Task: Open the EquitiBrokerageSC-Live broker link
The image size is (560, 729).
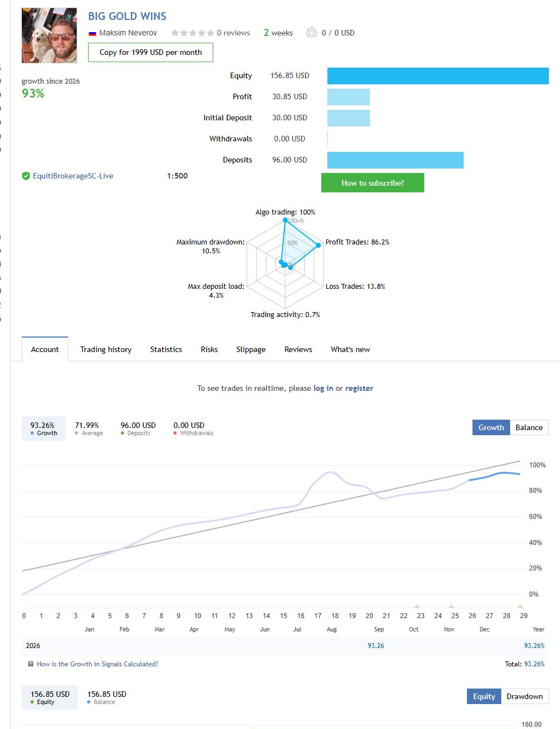Action: (x=73, y=176)
